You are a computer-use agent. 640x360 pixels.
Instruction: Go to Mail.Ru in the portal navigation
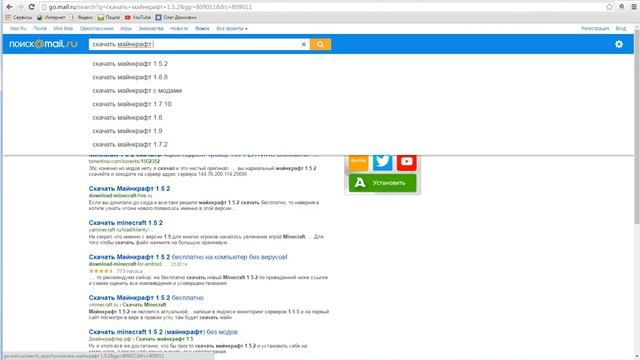18,29
